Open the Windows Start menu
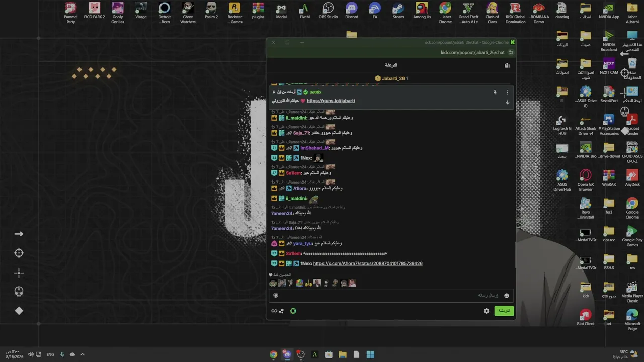This screenshot has width=644, height=362. click(x=370, y=354)
